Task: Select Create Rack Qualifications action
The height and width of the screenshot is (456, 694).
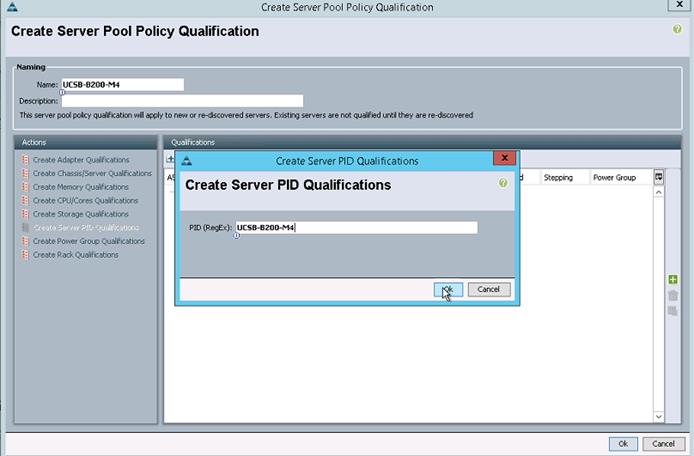Action: pyautogui.click(x=75, y=255)
